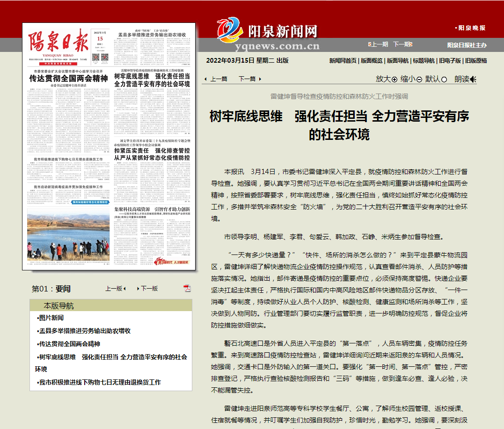Go to next article 下一篇
The width and height of the screenshot is (504, 429).
pos(247,79)
